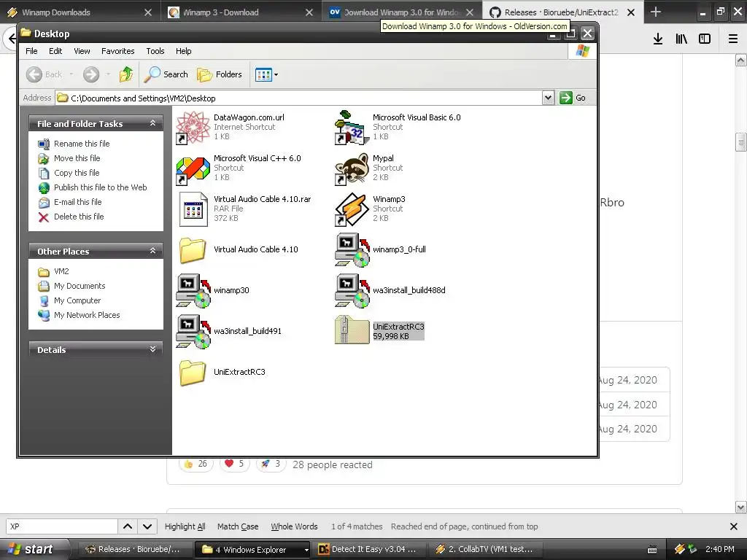The width and height of the screenshot is (747, 560).
Task: Open the Favorites menu in Explorer
Action: 117,51
